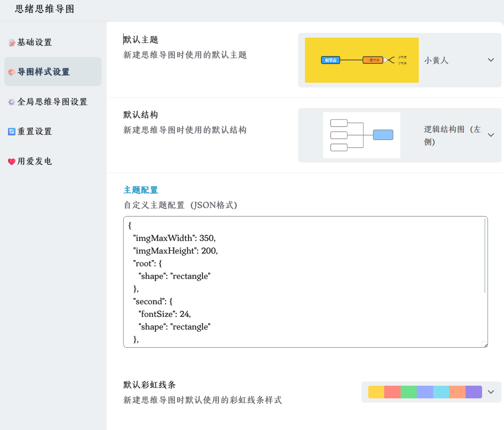This screenshot has height=430, width=504.
Task: Expand the 小黄人 default theme dropdown
Action: point(491,60)
